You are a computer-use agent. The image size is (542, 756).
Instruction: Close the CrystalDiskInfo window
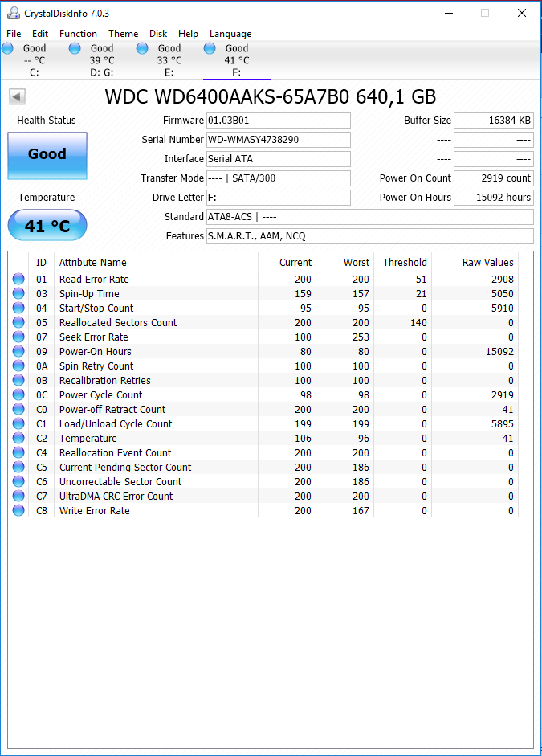click(x=522, y=13)
